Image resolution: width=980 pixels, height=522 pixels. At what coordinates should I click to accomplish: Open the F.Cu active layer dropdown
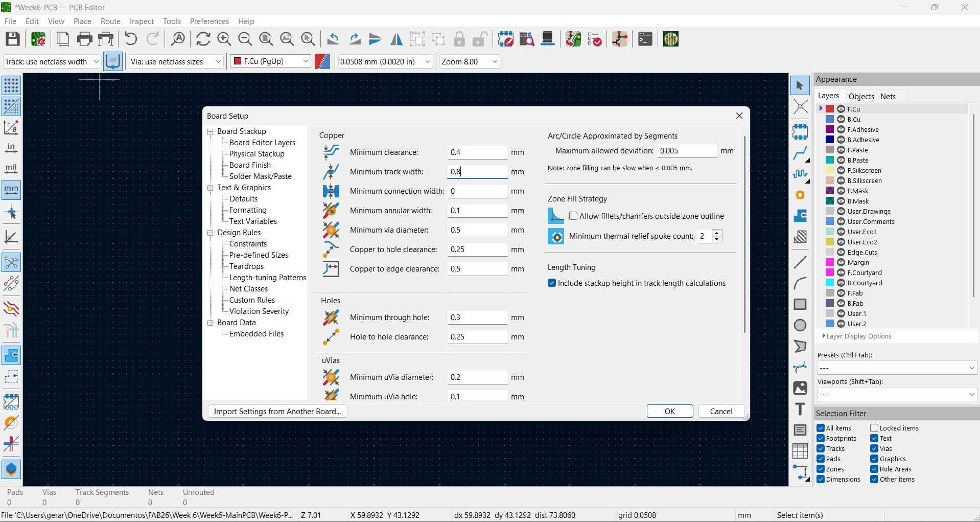270,61
